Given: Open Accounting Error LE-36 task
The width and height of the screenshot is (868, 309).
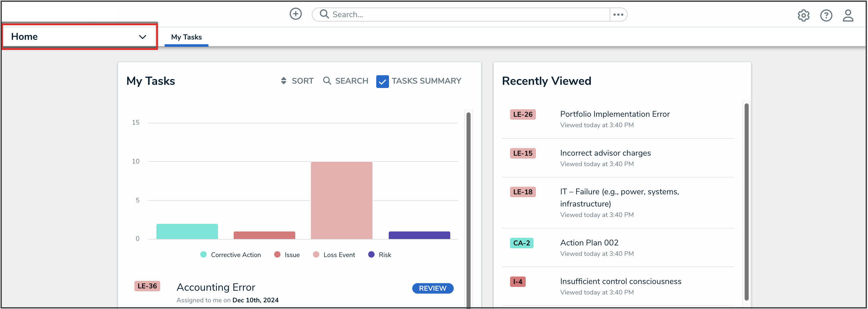Looking at the screenshot, I should point(216,287).
